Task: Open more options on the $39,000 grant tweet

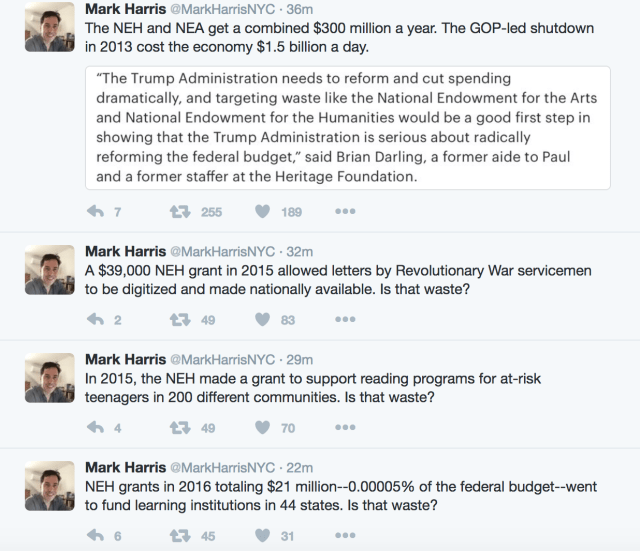Action: click(x=345, y=320)
